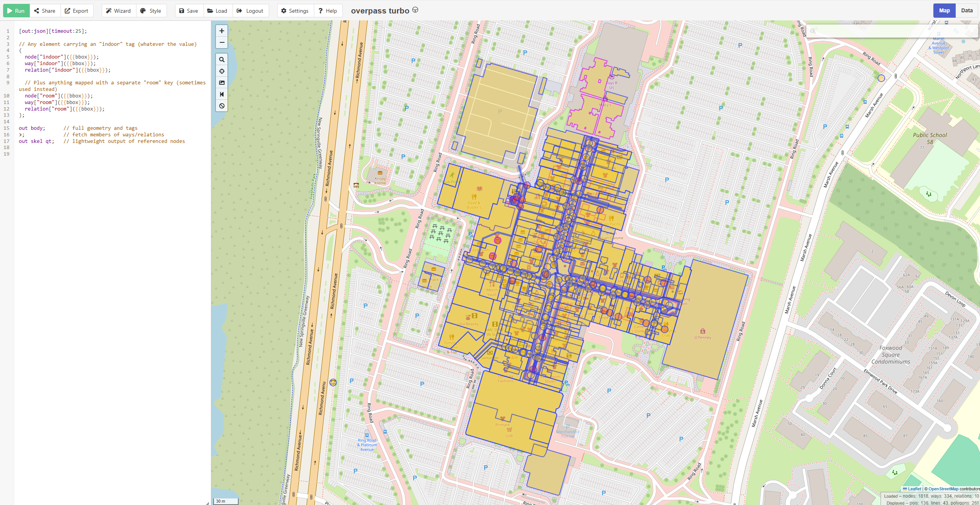Click the locate me crosshair icon
Viewport: 980px width, 505px height.
pos(222,71)
